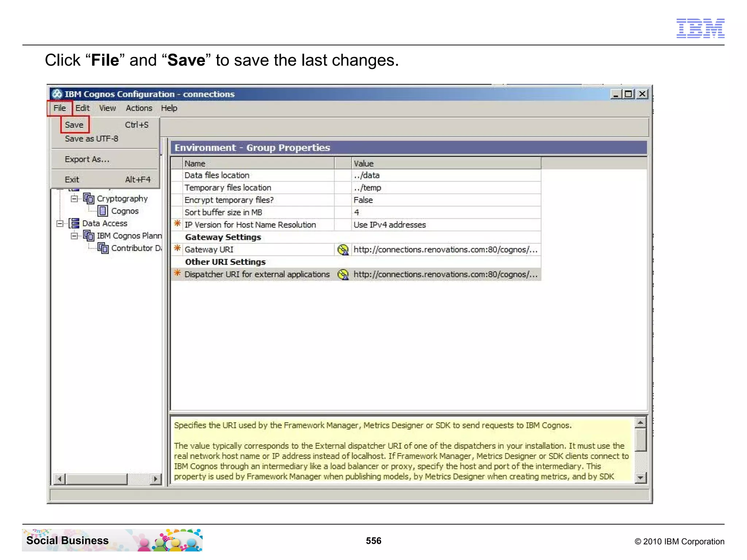Screen dimensions: 747x560
Task: Maximize the Cognos Configuration window
Action: tap(628, 94)
